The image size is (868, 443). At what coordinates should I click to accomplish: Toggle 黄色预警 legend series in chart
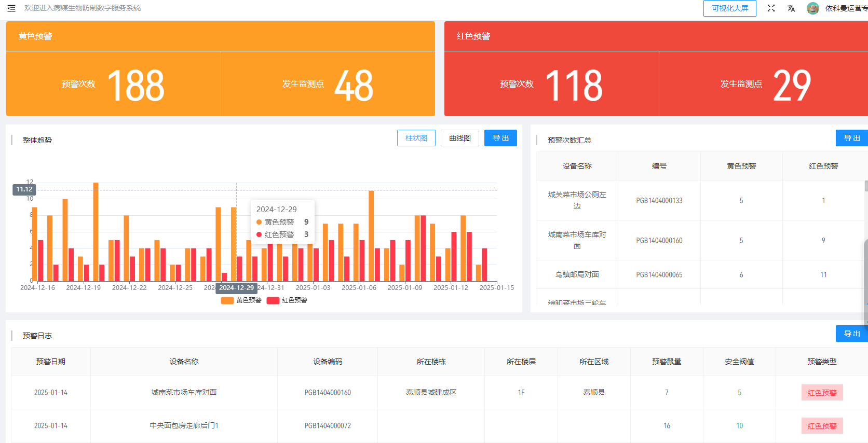pyautogui.click(x=241, y=300)
